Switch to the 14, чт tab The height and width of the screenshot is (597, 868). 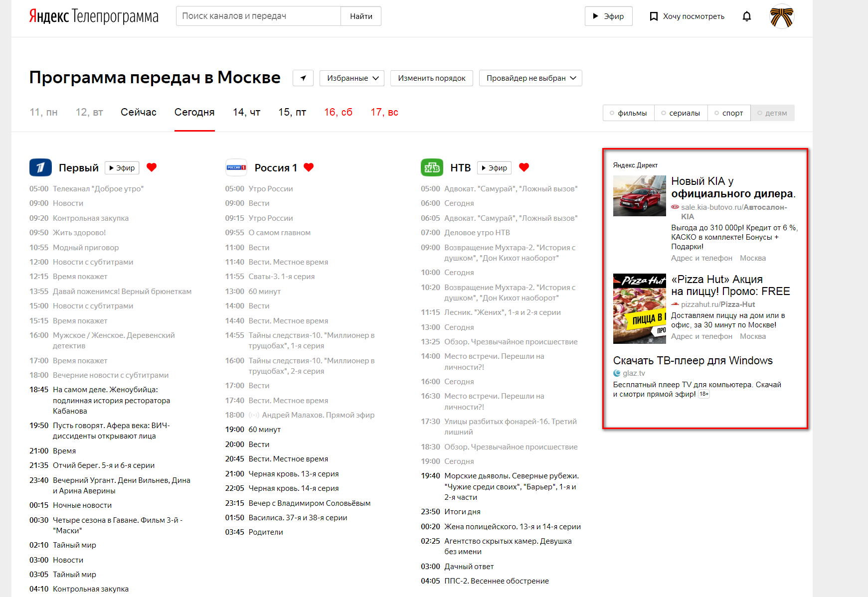pyautogui.click(x=246, y=112)
